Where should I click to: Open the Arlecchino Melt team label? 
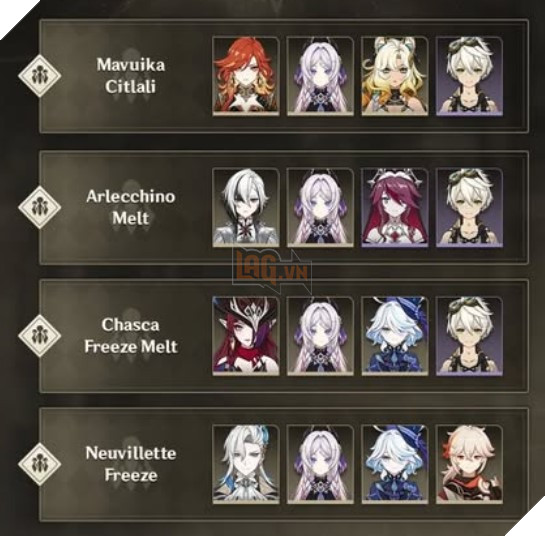[x=131, y=207]
